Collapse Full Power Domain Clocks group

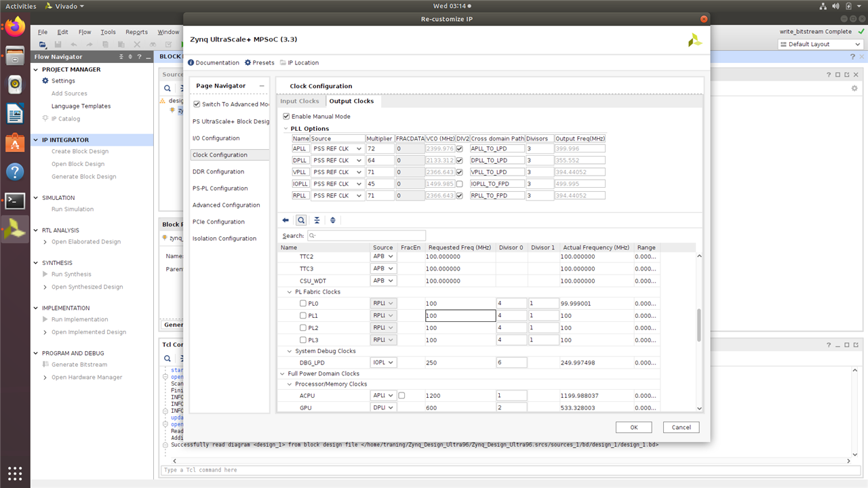(x=282, y=373)
